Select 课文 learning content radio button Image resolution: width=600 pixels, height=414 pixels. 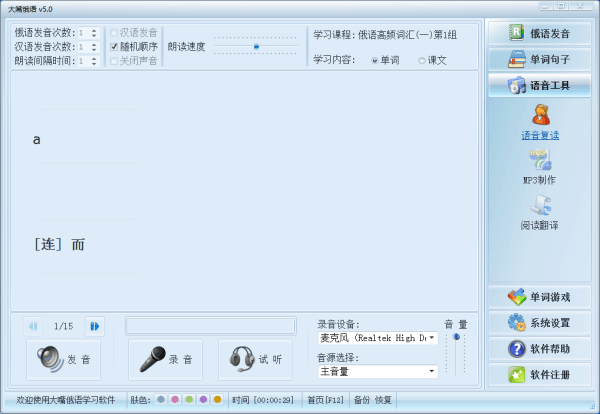[x=422, y=60]
